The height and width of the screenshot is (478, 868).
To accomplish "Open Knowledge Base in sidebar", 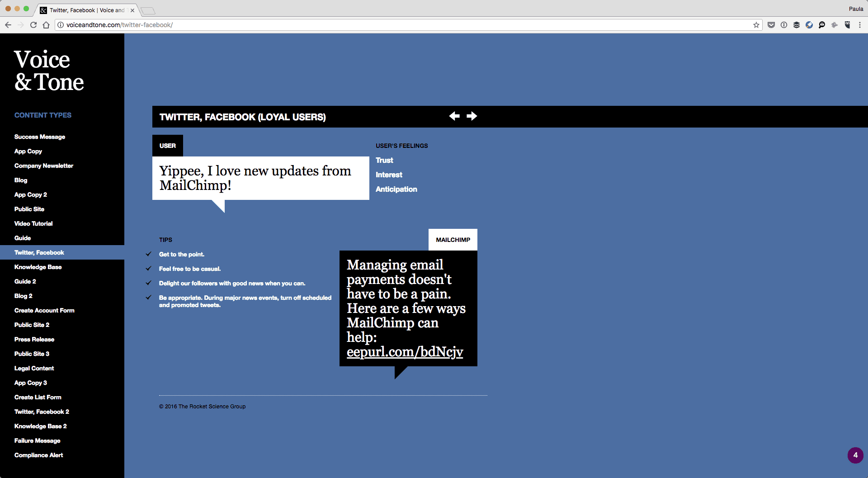I will point(38,267).
